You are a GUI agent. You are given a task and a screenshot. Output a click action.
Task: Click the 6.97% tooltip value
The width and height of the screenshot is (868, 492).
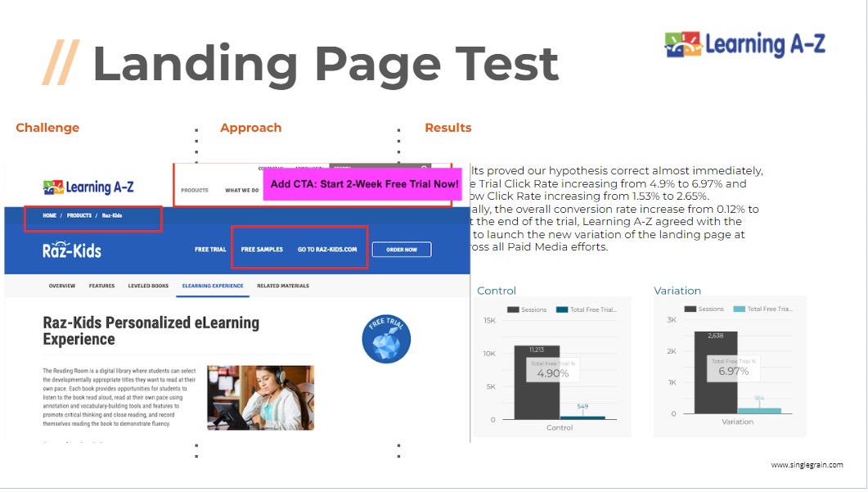pos(734,371)
